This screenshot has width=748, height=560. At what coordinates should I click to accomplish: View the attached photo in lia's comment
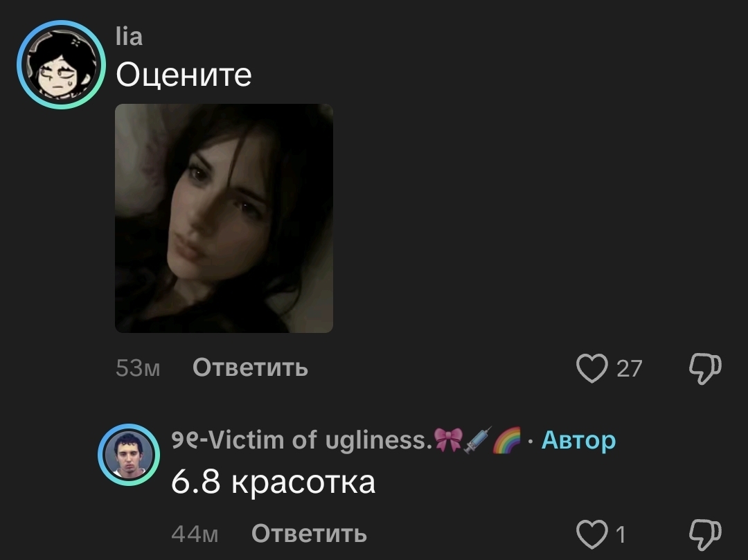224,218
